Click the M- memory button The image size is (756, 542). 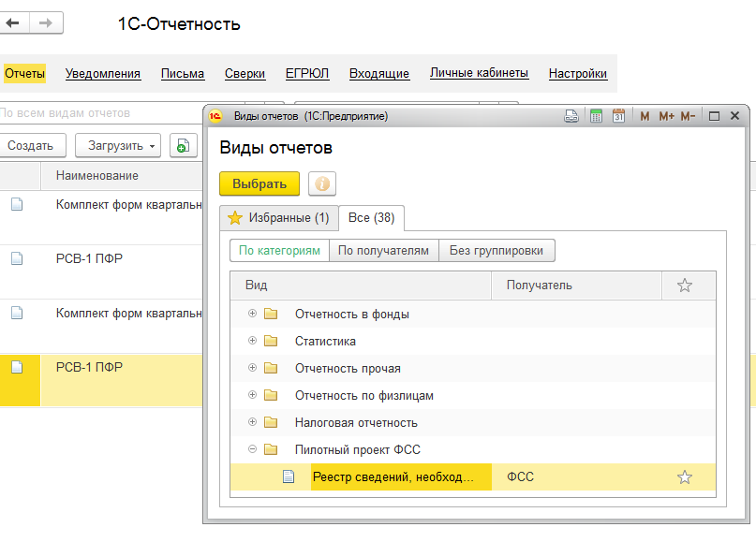click(x=688, y=116)
